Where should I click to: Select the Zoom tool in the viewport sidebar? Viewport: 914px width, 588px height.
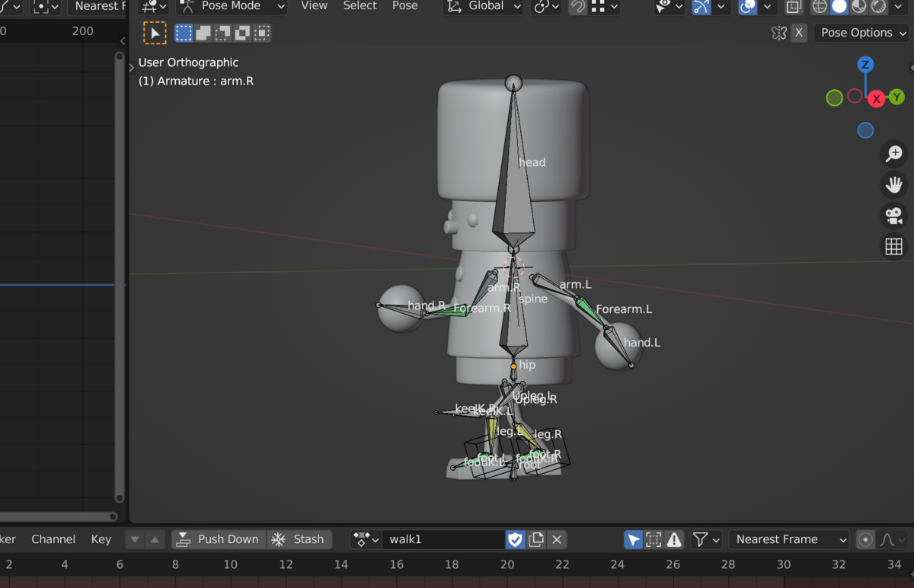click(893, 154)
